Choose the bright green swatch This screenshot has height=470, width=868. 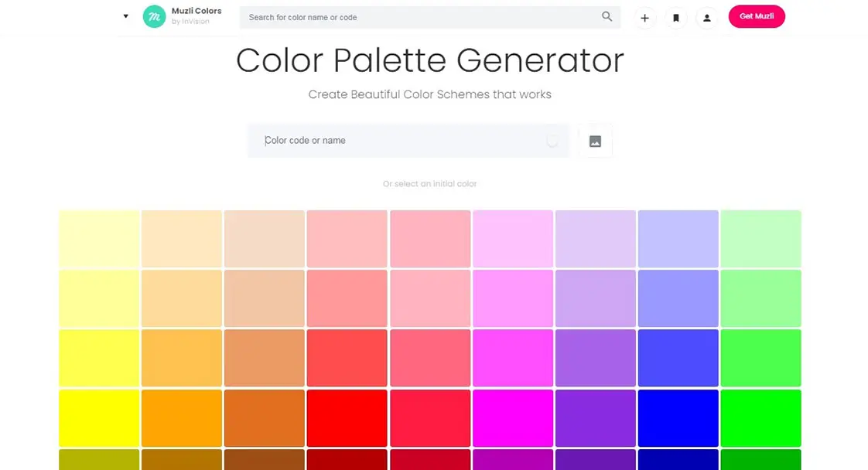point(760,418)
